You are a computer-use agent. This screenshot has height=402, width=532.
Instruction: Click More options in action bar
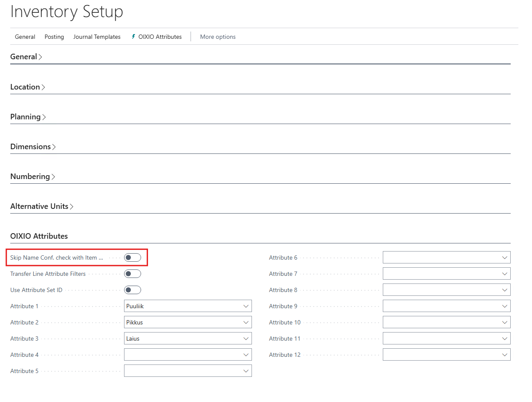tap(218, 37)
